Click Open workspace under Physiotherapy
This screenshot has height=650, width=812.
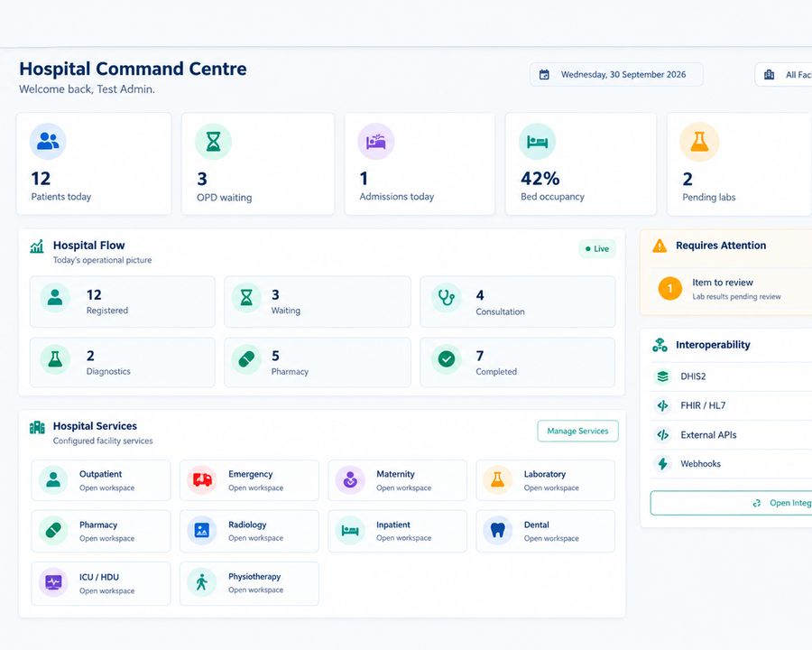pos(256,590)
